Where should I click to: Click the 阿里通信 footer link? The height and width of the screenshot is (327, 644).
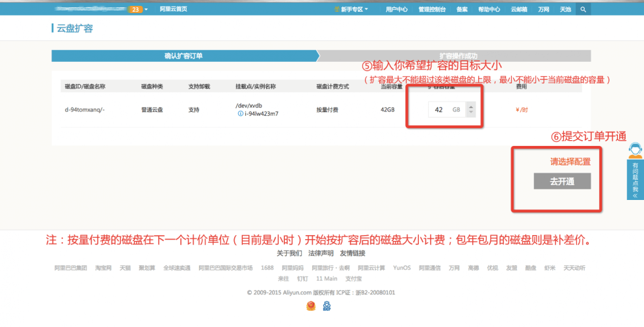tap(430, 268)
